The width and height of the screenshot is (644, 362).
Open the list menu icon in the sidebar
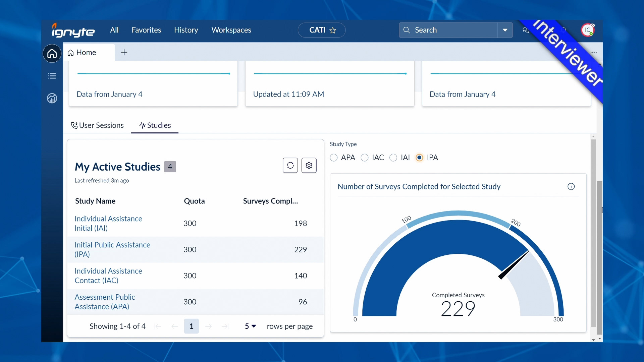tap(52, 76)
